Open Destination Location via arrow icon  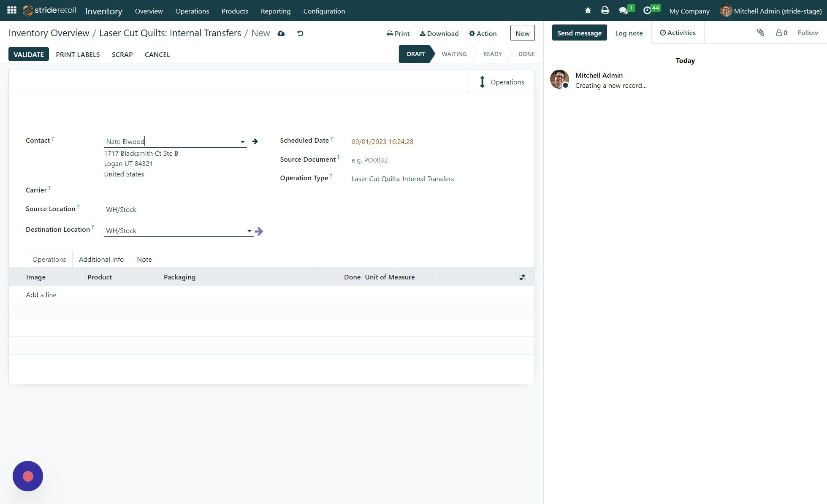tap(259, 231)
